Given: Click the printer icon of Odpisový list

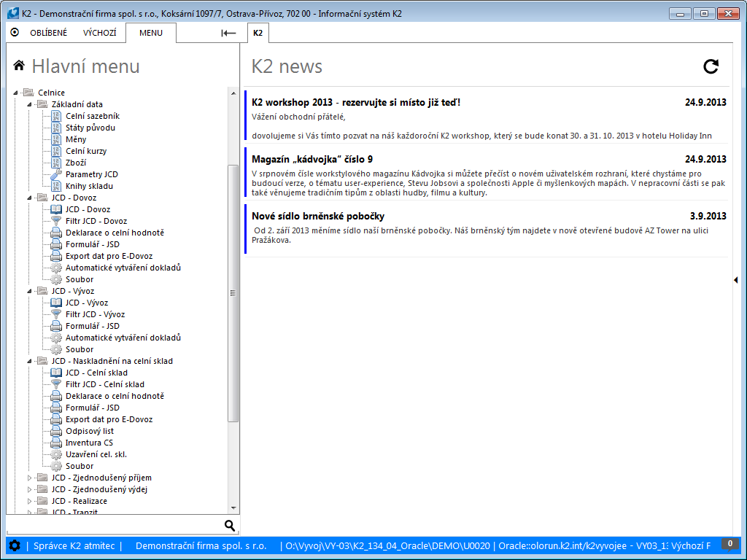Looking at the screenshot, I should 56,431.
